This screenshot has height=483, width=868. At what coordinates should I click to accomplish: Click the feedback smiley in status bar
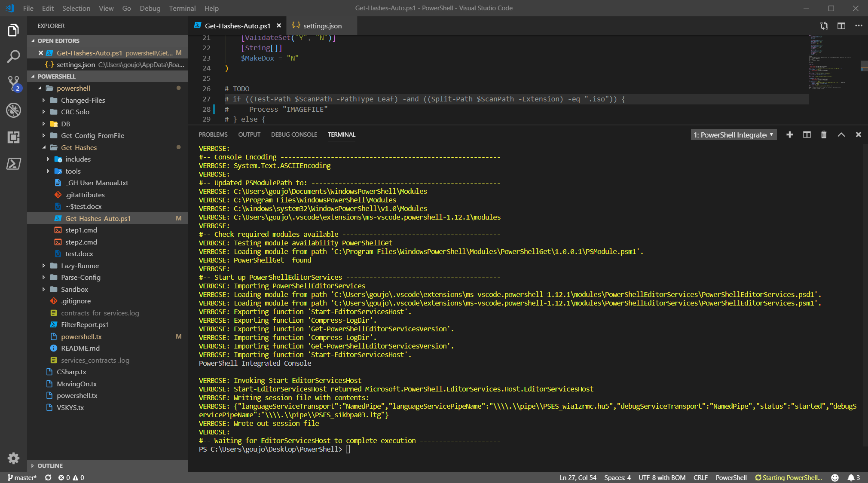click(x=835, y=478)
